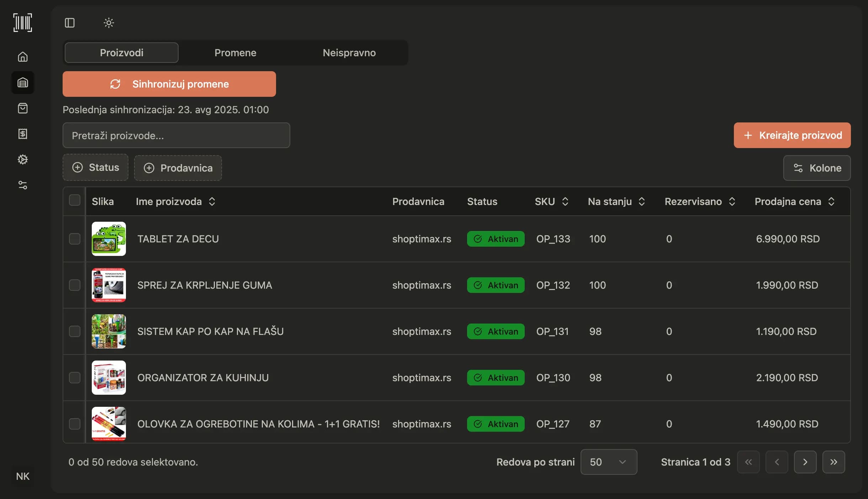Select the ORGANIZATOR ZA KUHINJU checkbox
Screen dimensions: 868x499
pyautogui.click(x=75, y=378)
